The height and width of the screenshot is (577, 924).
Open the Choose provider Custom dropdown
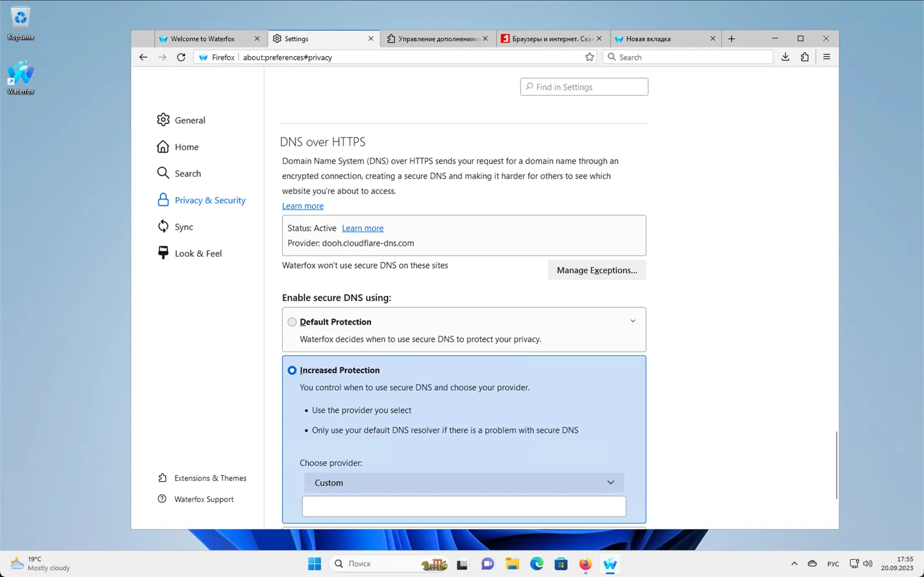pyautogui.click(x=464, y=483)
